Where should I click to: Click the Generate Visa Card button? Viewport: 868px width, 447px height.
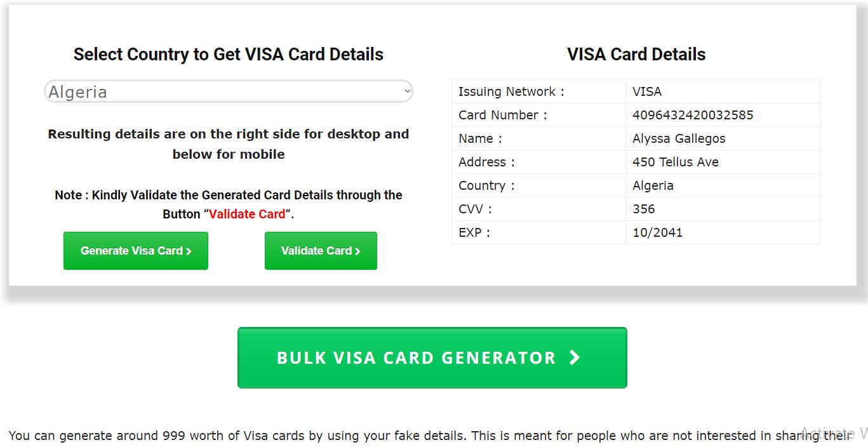point(136,251)
